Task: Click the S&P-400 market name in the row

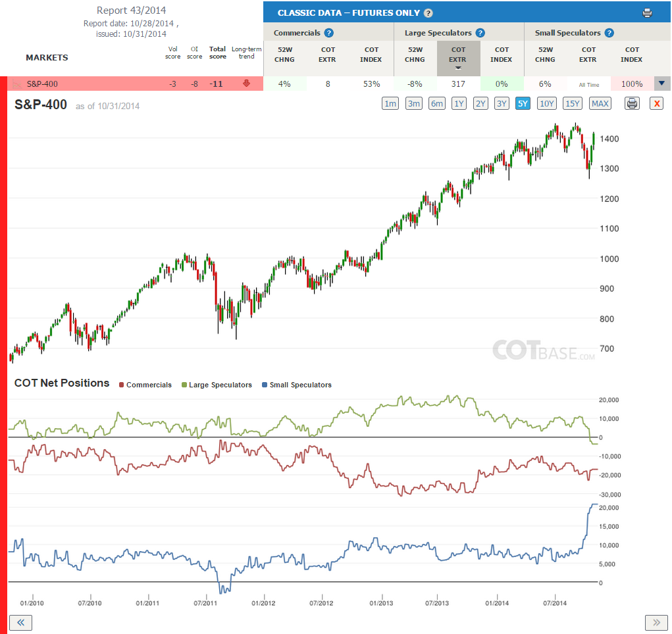Action: 42,84
